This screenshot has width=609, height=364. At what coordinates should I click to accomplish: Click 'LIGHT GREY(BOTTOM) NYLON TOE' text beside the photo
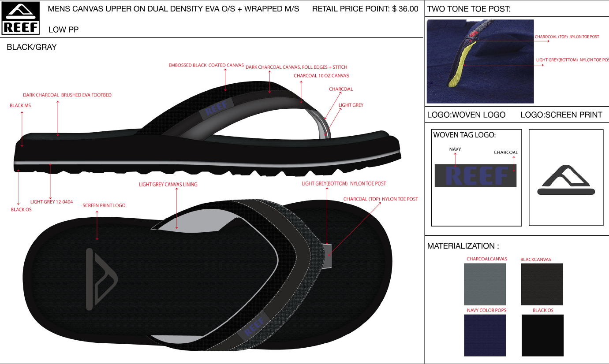pos(572,60)
